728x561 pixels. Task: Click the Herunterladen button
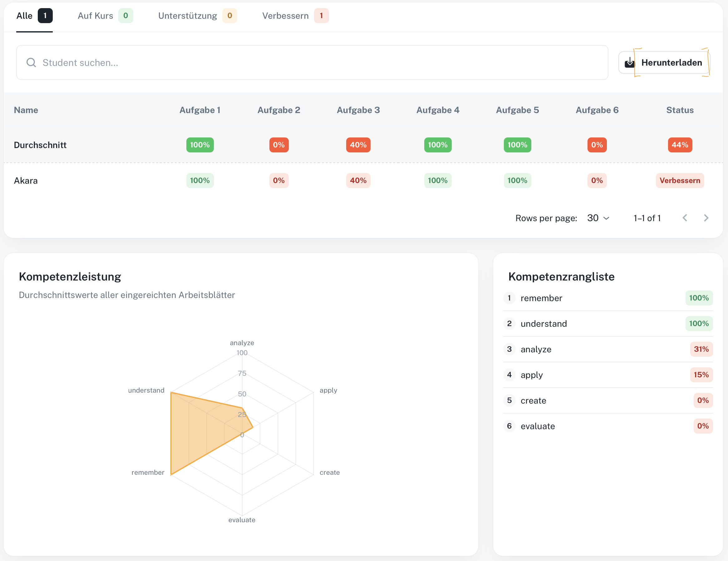point(664,62)
